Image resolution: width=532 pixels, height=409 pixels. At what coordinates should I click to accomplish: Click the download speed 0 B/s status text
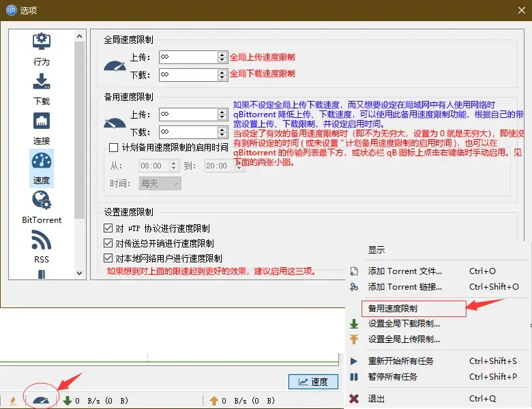101,401
